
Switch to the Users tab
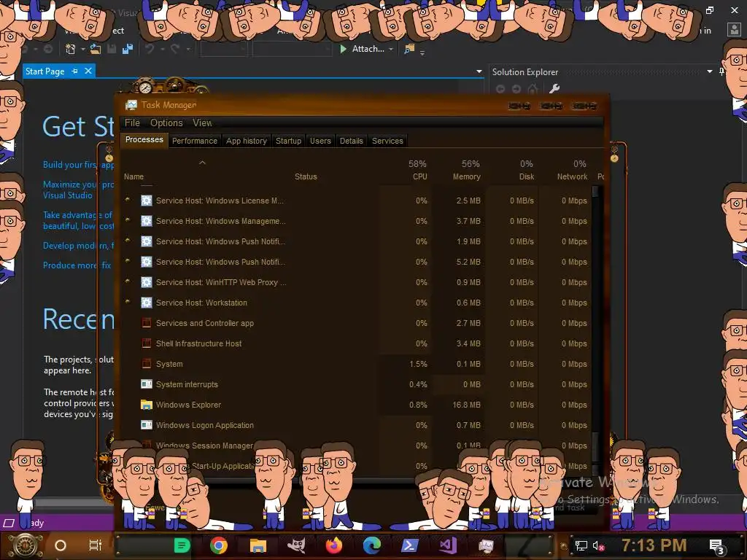tap(320, 141)
